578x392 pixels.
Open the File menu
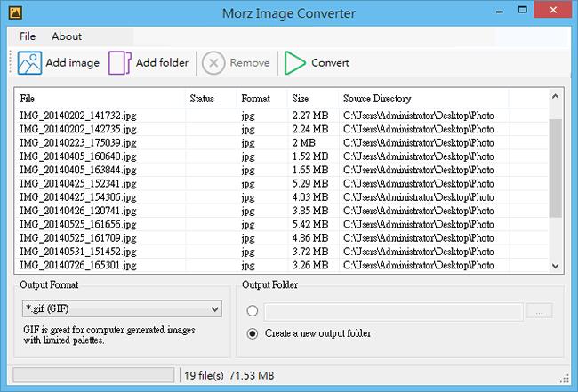click(28, 36)
